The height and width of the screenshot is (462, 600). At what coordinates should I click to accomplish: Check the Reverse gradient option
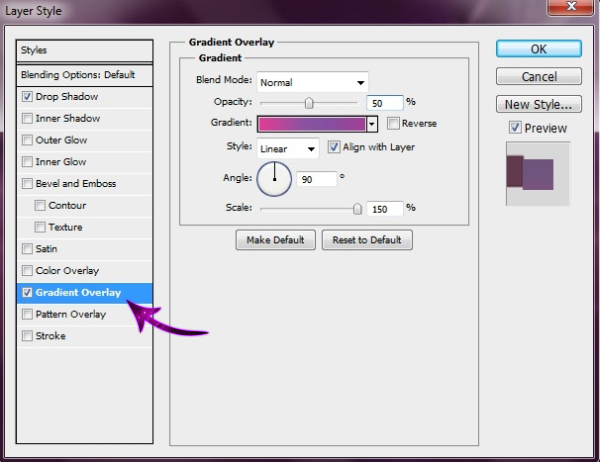coord(393,124)
